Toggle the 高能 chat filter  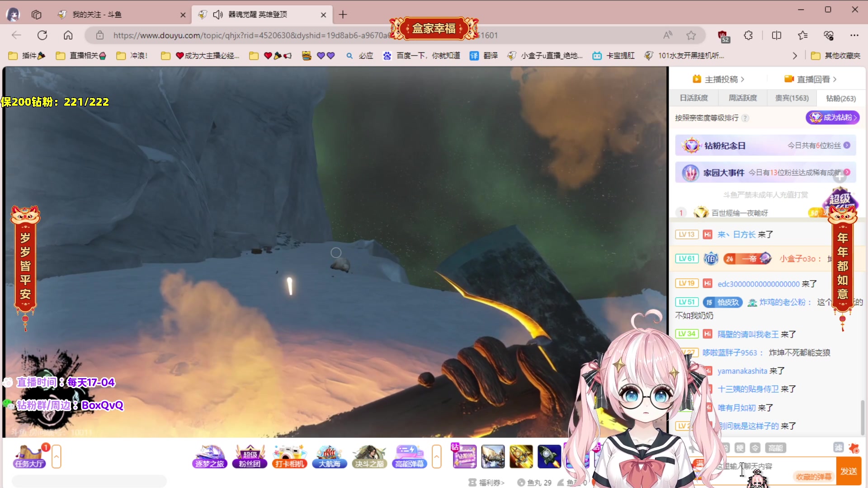776,448
